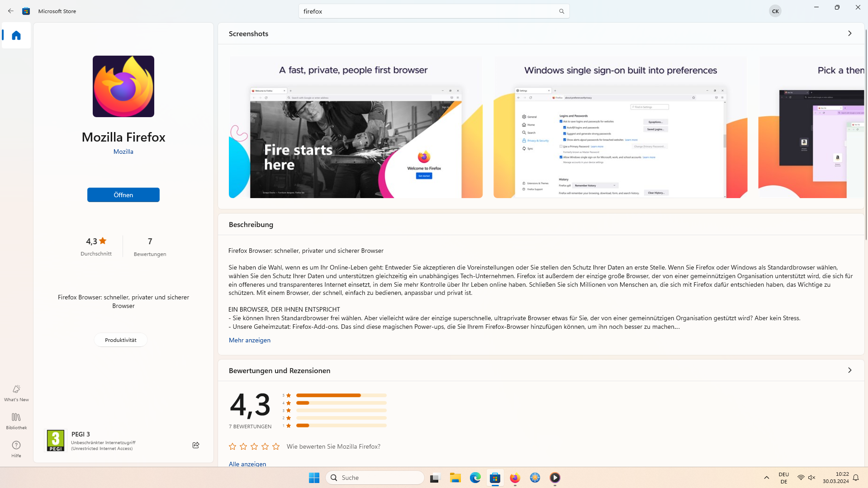Open network wifi status icon

[x=801, y=478]
